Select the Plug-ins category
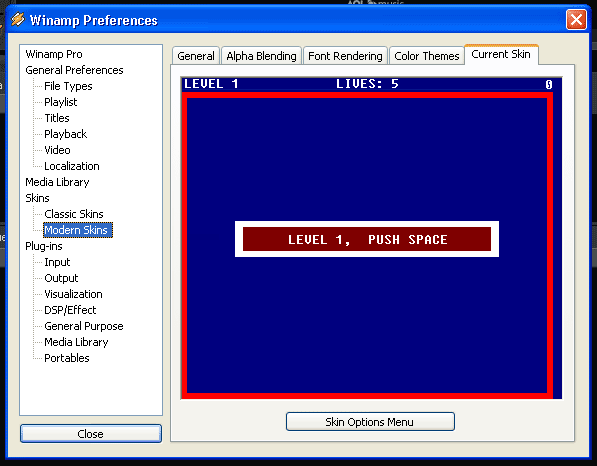Viewport: 597px width, 466px height. click(x=44, y=246)
